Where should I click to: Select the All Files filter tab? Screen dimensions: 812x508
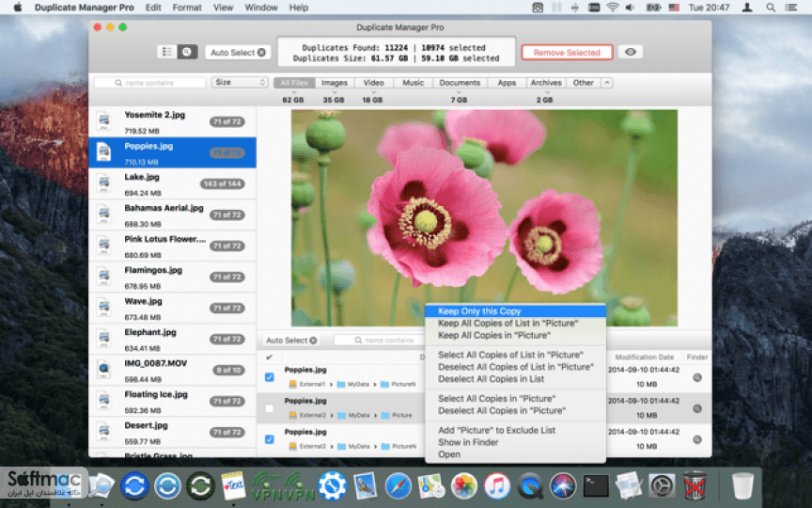(294, 83)
